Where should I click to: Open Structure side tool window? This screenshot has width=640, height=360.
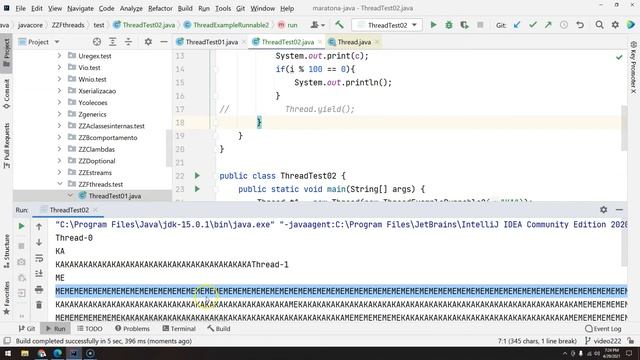point(7,251)
